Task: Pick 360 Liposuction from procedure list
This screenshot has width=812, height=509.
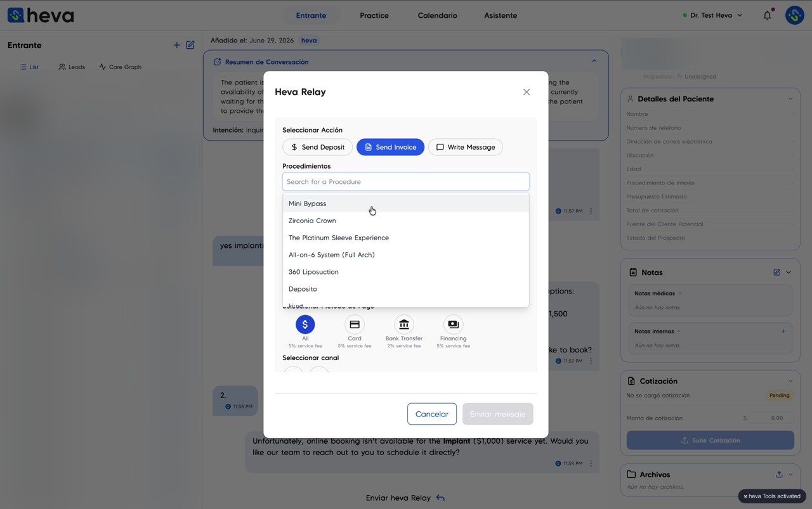Action: (406, 272)
